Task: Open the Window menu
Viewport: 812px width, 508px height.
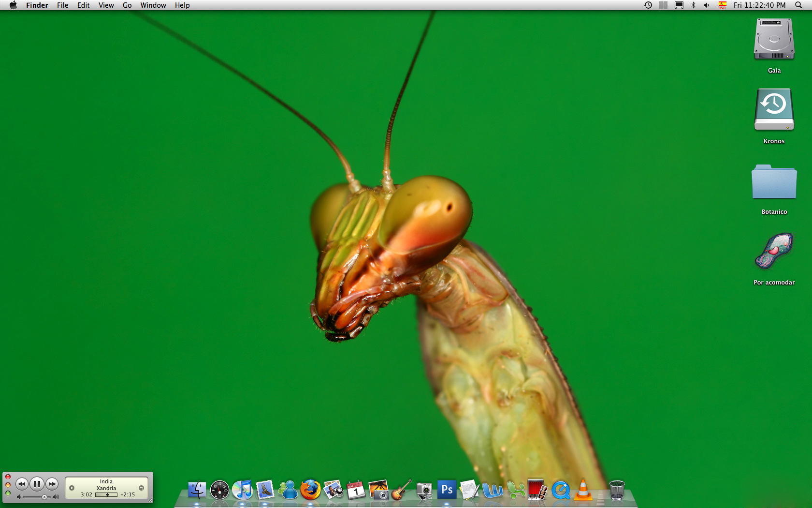Action: click(153, 5)
